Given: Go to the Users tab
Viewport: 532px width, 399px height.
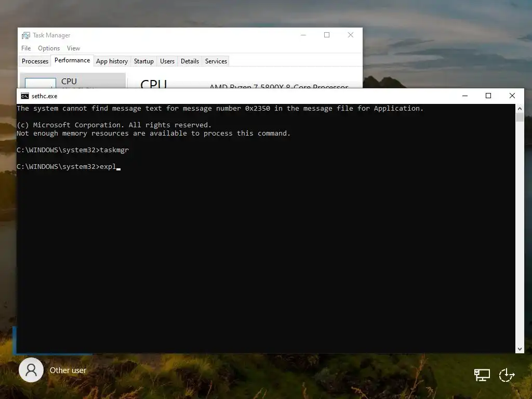Looking at the screenshot, I should tap(167, 61).
